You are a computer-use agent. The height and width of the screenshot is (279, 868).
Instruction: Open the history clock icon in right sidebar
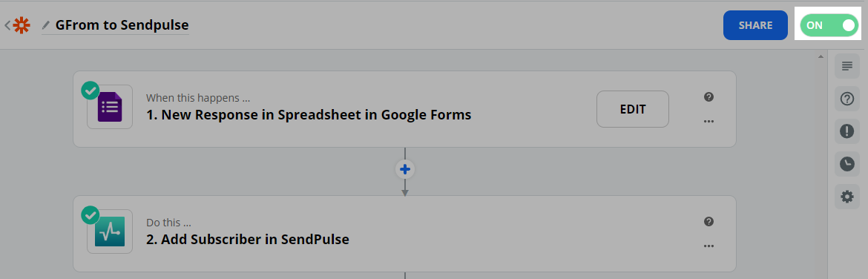click(847, 164)
